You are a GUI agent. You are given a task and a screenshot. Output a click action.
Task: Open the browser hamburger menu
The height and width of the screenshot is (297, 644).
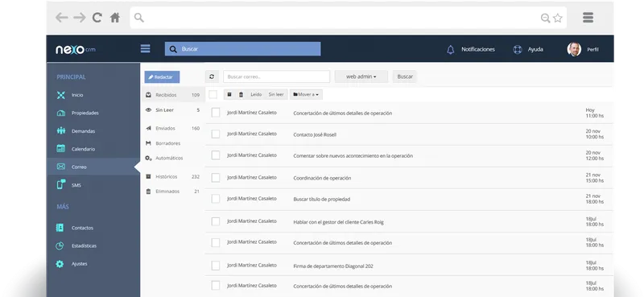(x=588, y=17)
